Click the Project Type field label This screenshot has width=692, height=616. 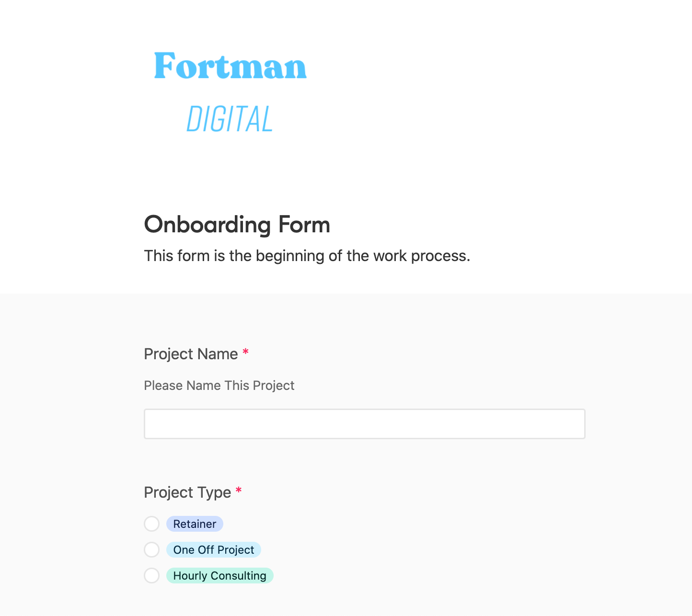click(187, 492)
